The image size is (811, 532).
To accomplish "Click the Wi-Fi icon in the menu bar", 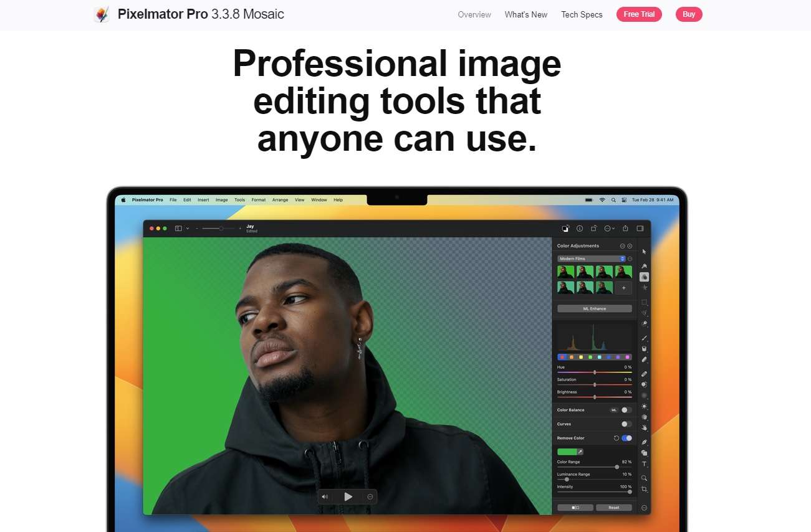I will pos(602,200).
